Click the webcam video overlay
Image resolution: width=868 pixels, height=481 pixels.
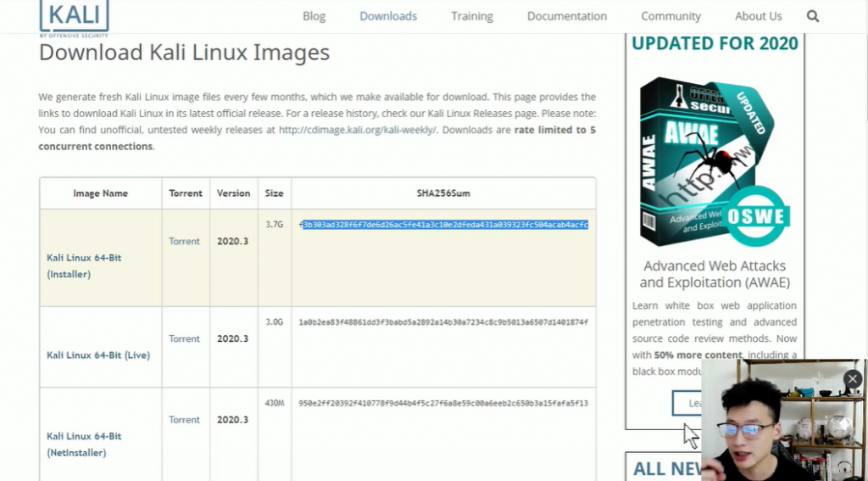click(783, 420)
